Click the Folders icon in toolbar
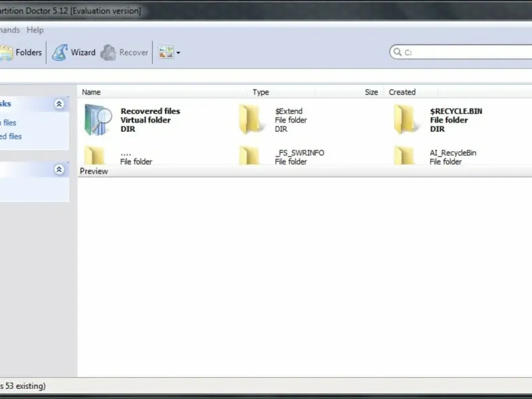Screen dimensions: 532x399 pyautogui.click(x=7, y=53)
